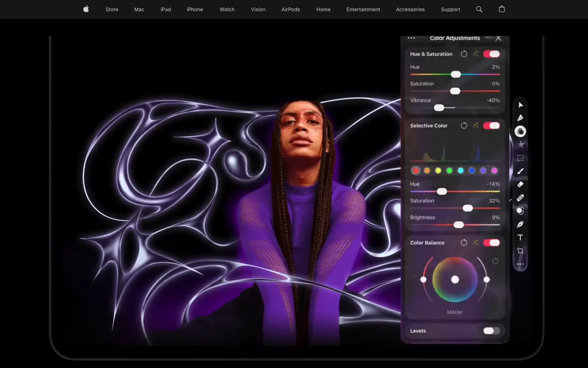Select the overlapping circles color tool
Viewport: 588px width, 368px height.
tap(521, 211)
